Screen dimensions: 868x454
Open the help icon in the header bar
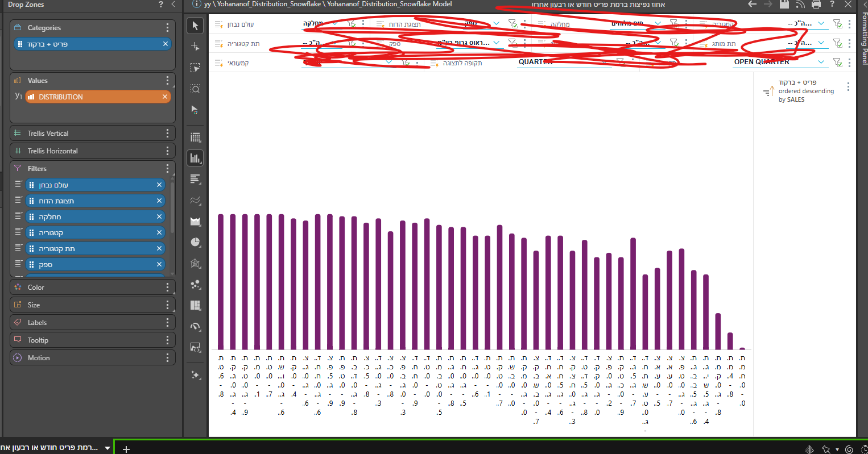832,4
